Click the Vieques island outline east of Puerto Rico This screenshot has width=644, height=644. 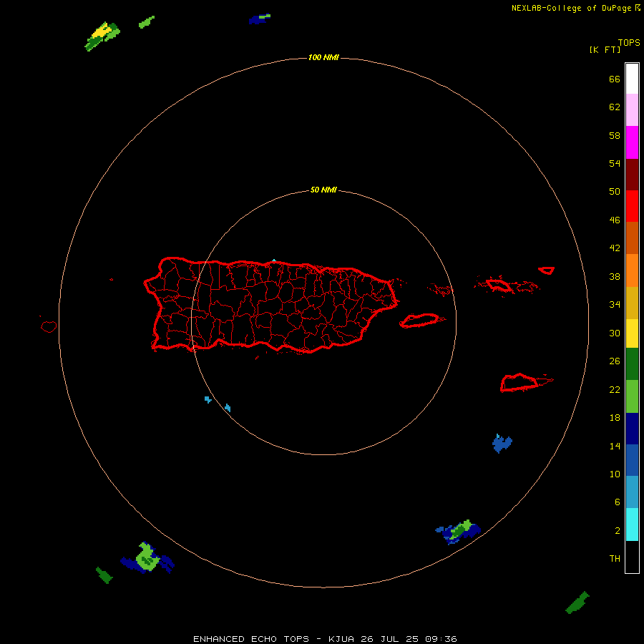tap(421, 321)
